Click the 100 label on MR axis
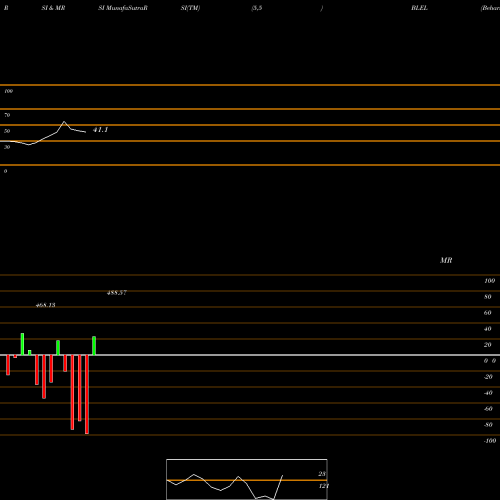This screenshot has height=500, width=500. click(x=489, y=281)
